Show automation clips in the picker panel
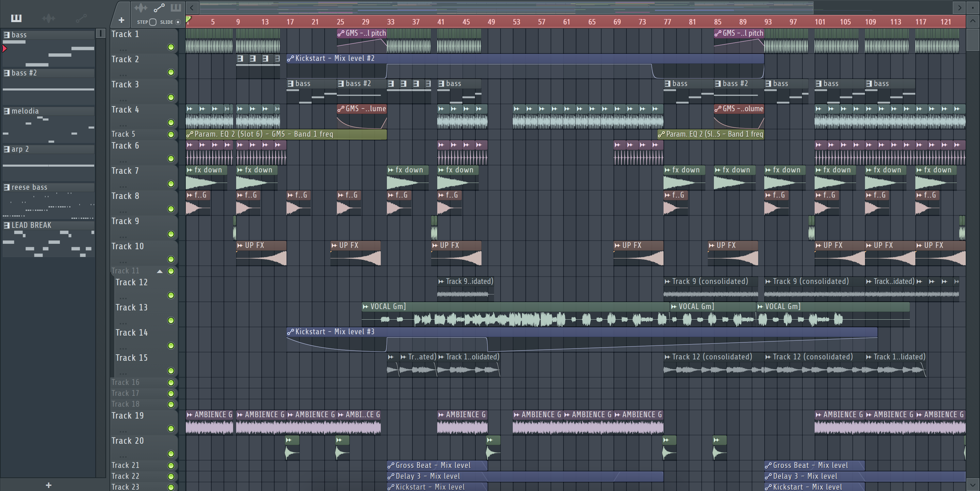 (x=81, y=18)
